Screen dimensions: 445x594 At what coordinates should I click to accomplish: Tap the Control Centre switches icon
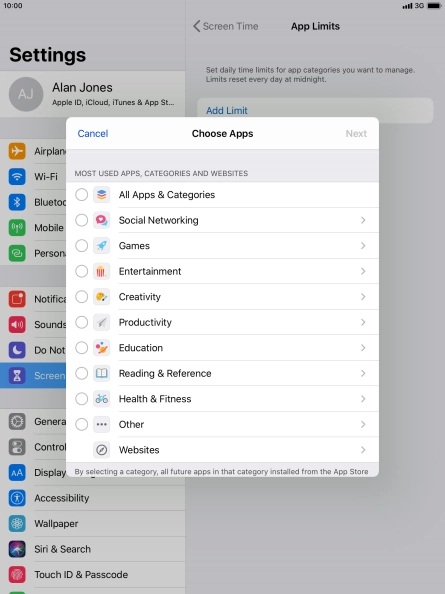pyautogui.click(x=17, y=447)
